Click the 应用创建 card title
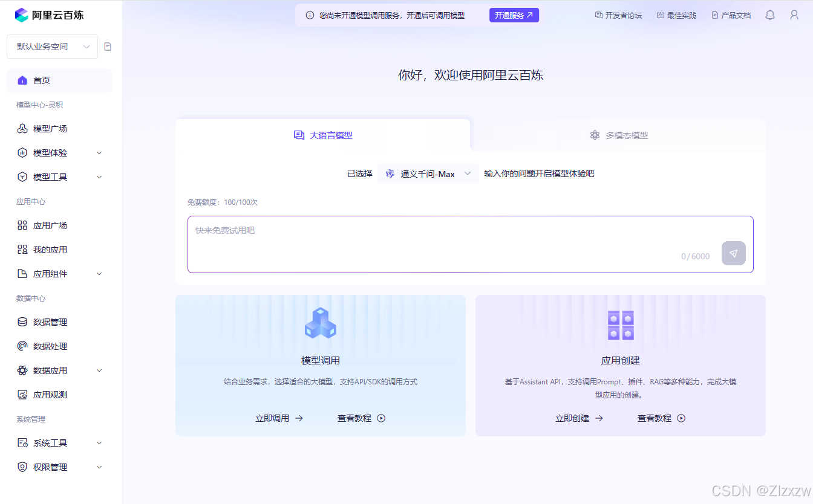This screenshot has width=813, height=504. [x=621, y=361]
